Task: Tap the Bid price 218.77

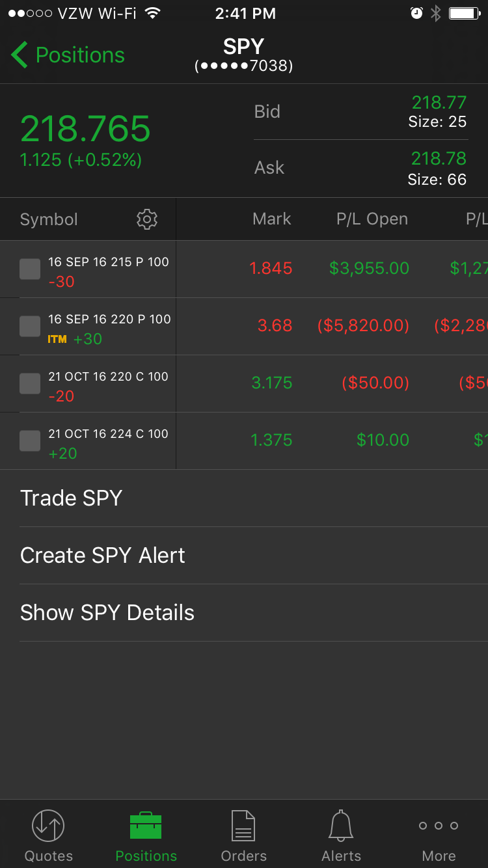Action: click(439, 102)
